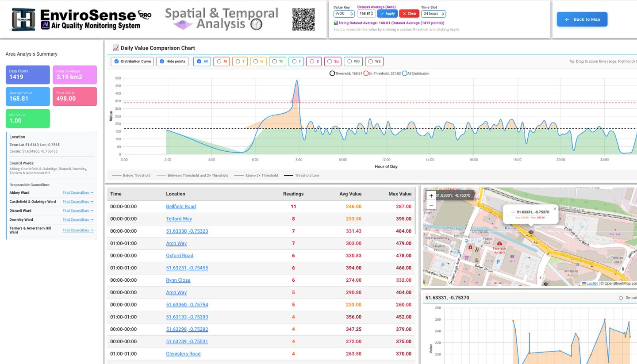Go Back to Map
Viewport: 637px width, 364px height.
pyautogui.click(x=582, y=19)
